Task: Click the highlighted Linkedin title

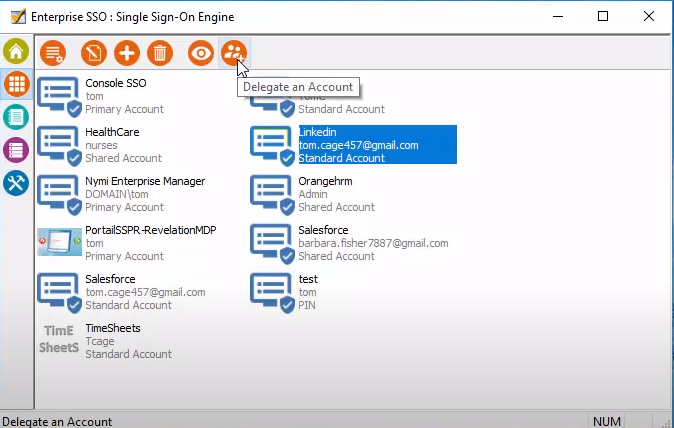Action: (318, 132)
